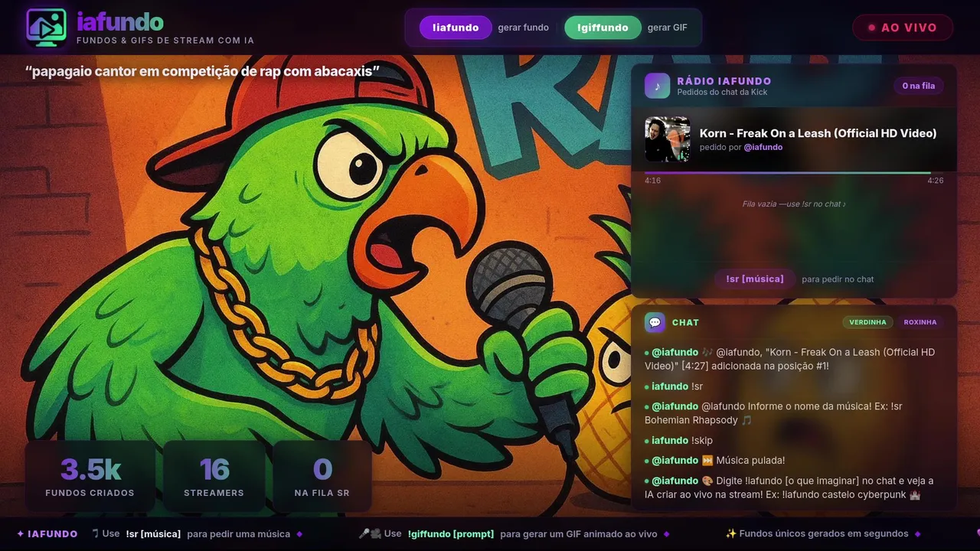Toggle the ROXINHA chat theme
The width and height of the screenshot is (980, 551).
pos(920,322)
